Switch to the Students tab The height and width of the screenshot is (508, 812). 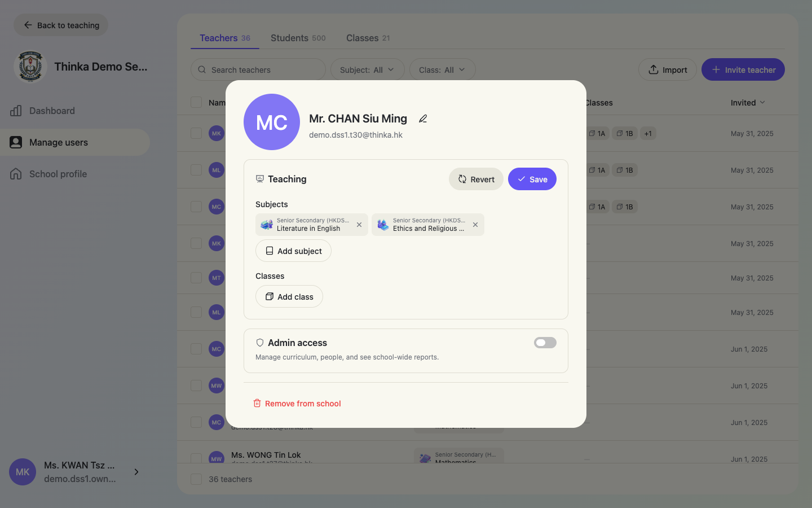point(298,38)
